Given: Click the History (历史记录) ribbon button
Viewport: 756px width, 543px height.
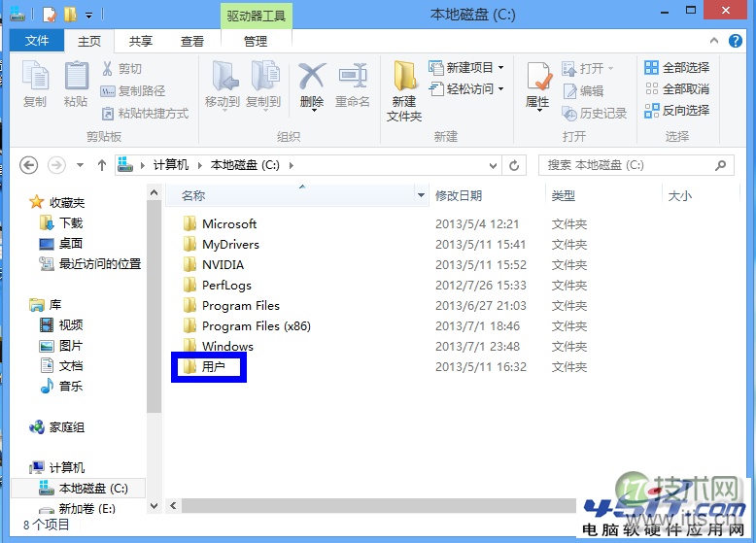Looking at the screenshot, I should click(x=595, y=114).
